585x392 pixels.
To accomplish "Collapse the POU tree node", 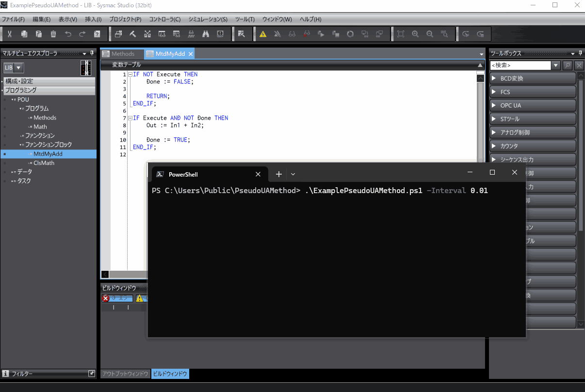I will [13, 99].
